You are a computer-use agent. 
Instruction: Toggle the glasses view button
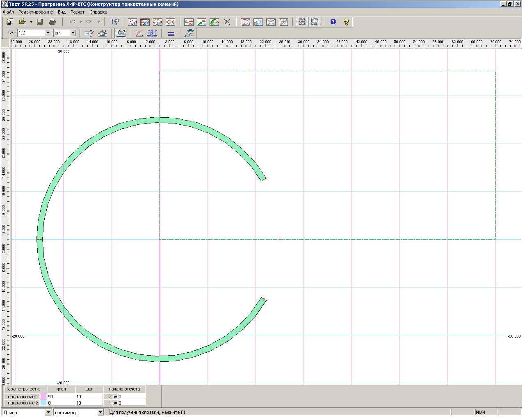(x=121, y=33)
